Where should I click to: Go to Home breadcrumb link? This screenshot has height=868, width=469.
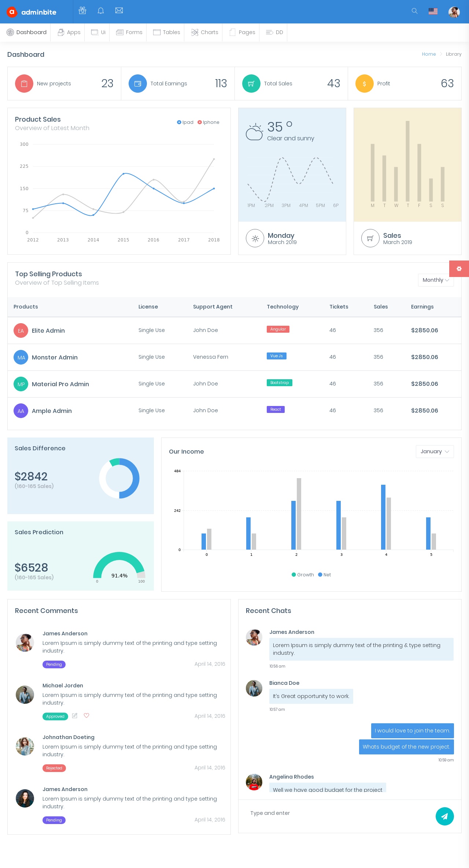[429, 54]
